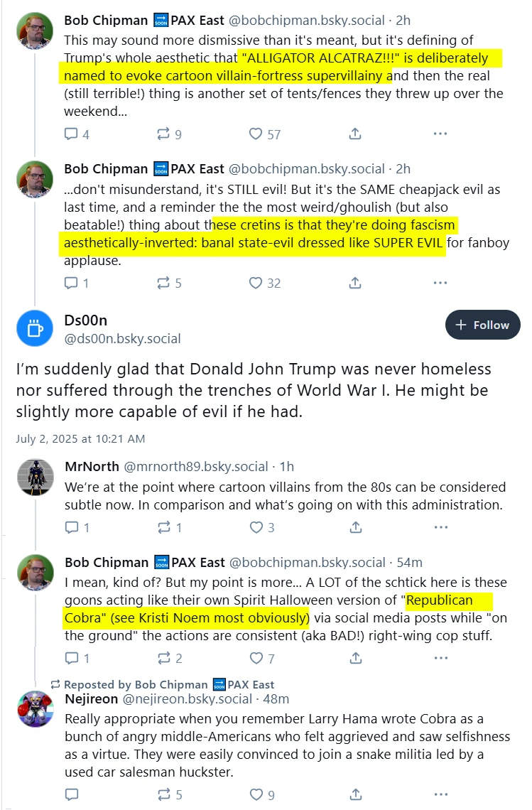Repost the first post showing 9 reposts
The image size is (532, 810).
pos(169,134)
